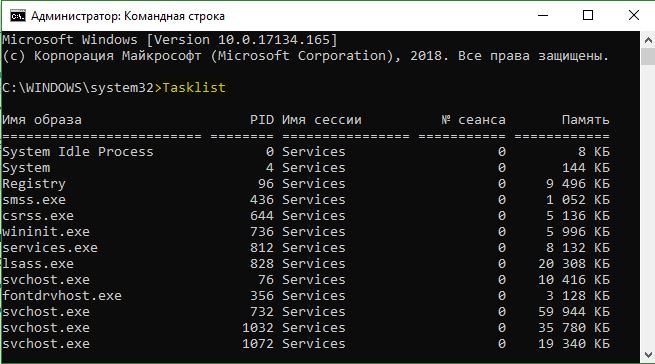Click the 'smss.exe' process name
Viewport: 655px width, 364px height.
click(34, 200)
